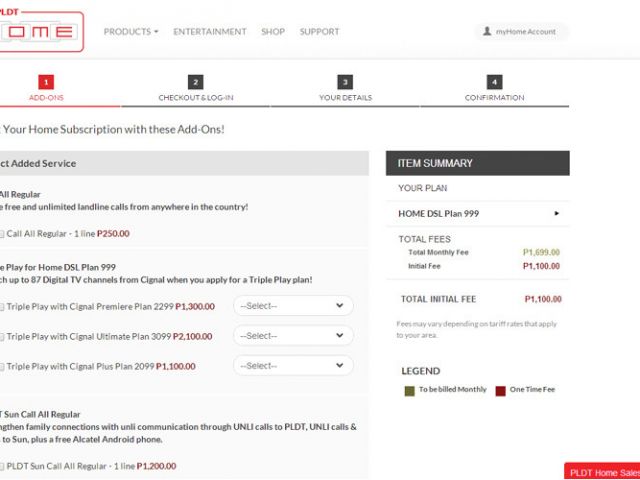Open the Cignal Premiere Plan select dropdown
The height and width of the screenshot is (480, 640).
[x=293, y=306]
